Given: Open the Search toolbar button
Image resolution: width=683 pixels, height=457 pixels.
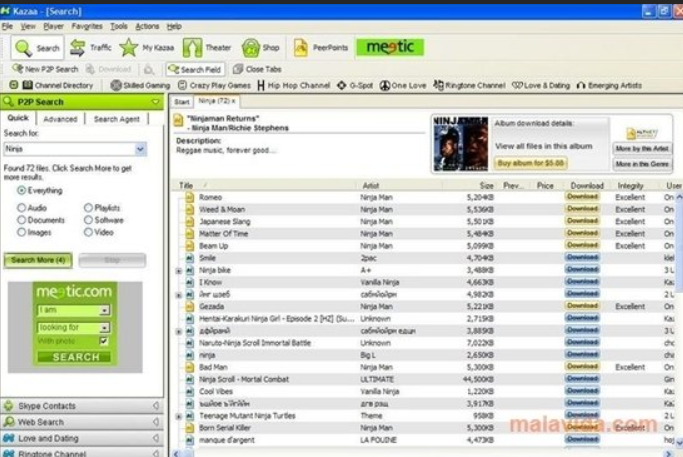Looking at the screenshot, I should click(x=37, y=47).
